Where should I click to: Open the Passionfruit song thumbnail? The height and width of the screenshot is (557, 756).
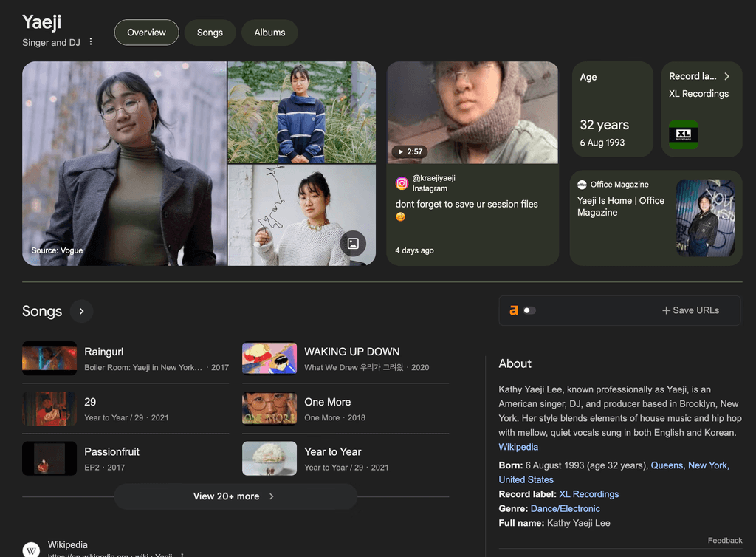click(49, 458)
